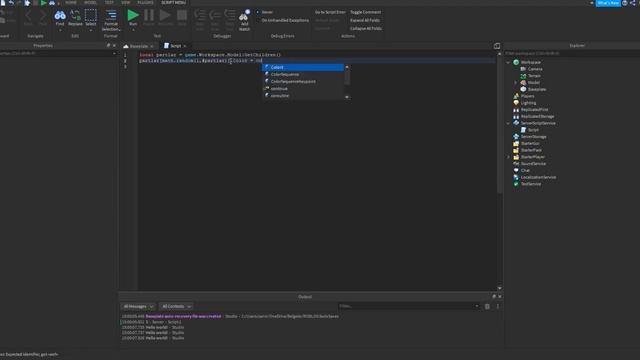Click autocomplete list scroll-up arrow
The image size is (640, 360).
pyautogui.click(x=347, y=67)
